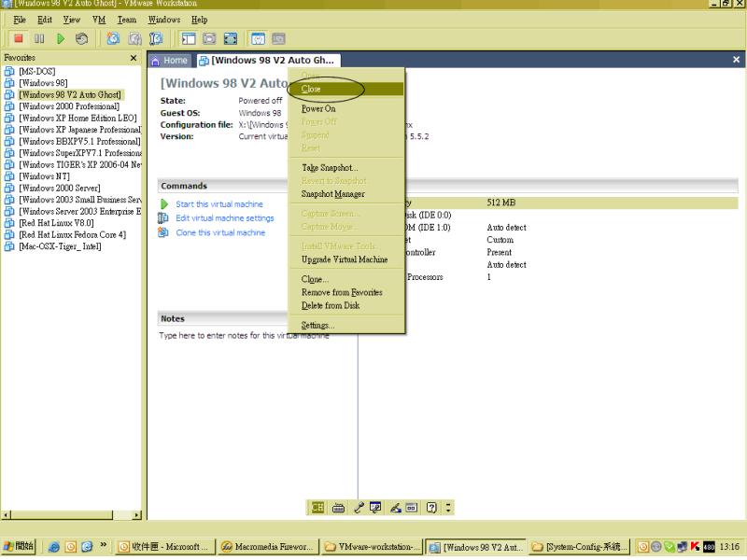Click the Suspend (pause) toolbar icon
This screenshot has height=560, width=747.
point(39,38)
